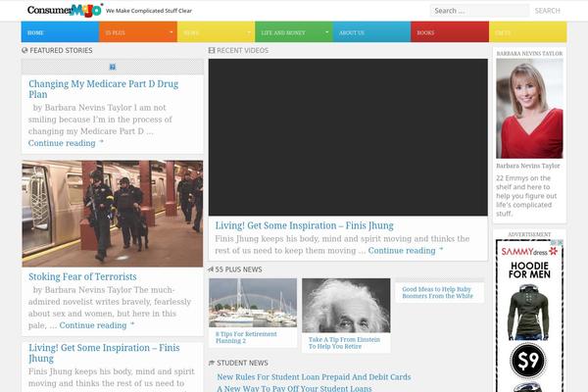Continue reading the Finis Jhung video story
The width and height of the screenshot is (588, 392).
tap(406, 250)
